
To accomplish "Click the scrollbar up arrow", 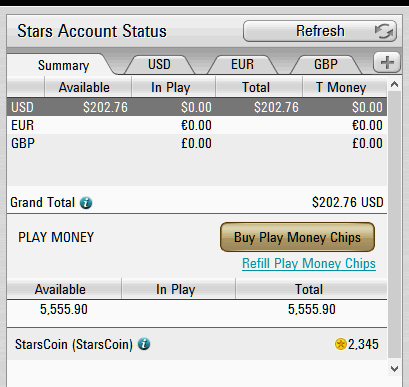I will click(394, 85).
